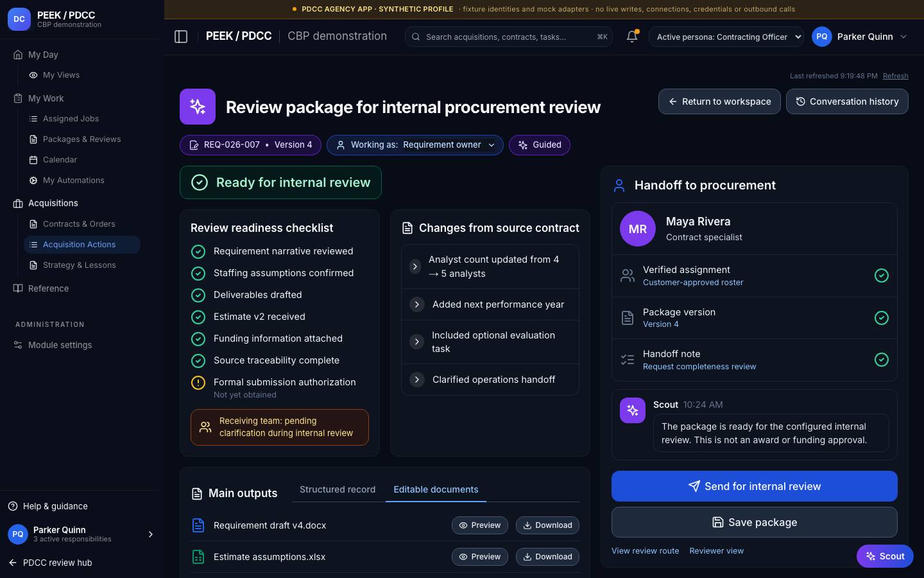Click the Scout message avatar icon
Screen dimensions: 924x578
[633, 410]
